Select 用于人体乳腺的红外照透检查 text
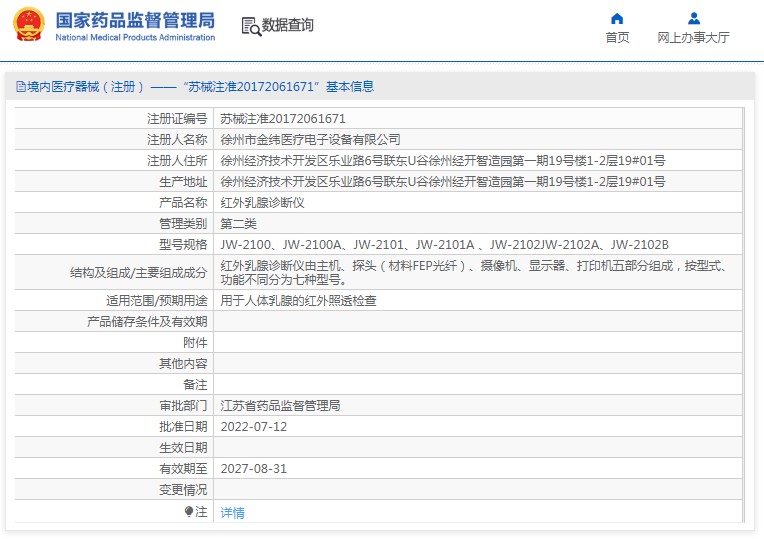Screen dimensions: 764x539 pos(298,301)
